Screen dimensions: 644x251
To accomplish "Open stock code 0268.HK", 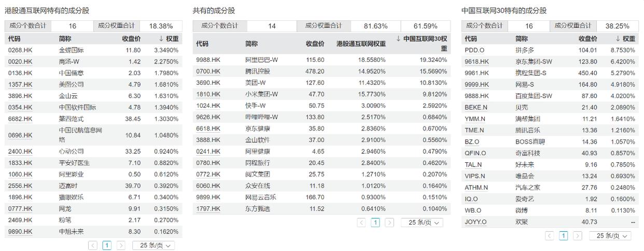I will pyautogui.click(x=20, y=50).
